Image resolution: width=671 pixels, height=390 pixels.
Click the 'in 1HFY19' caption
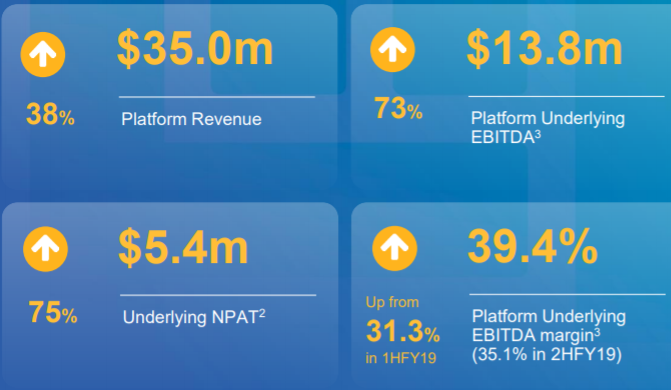tap(401, 358)
